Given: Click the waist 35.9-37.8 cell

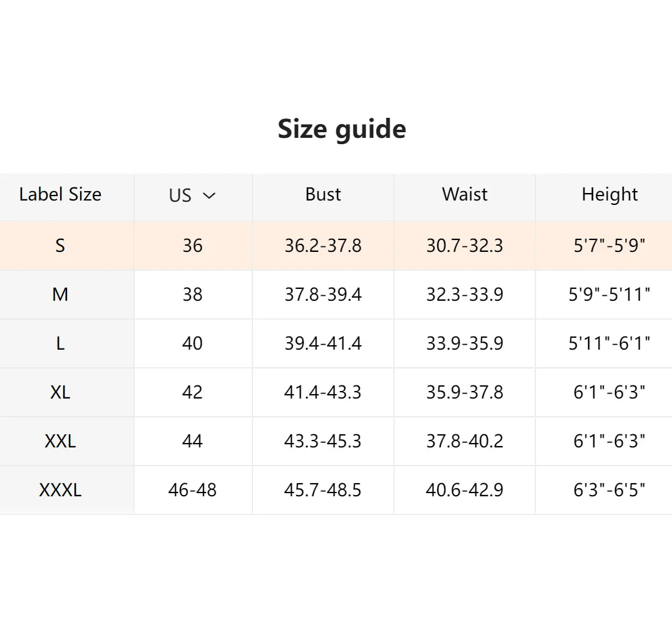Looking at the screenshot, I should [465, 392].
